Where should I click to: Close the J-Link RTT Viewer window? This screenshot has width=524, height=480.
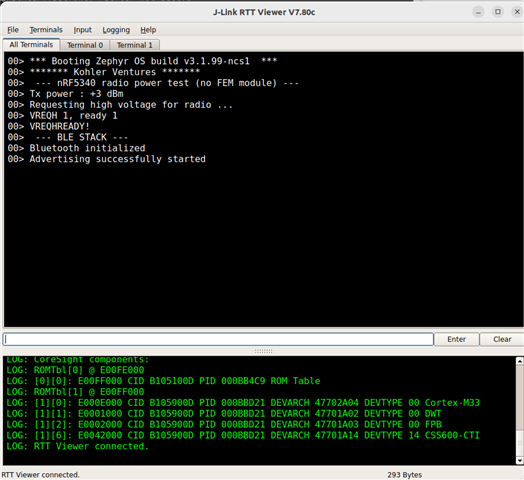pos(517,12)
